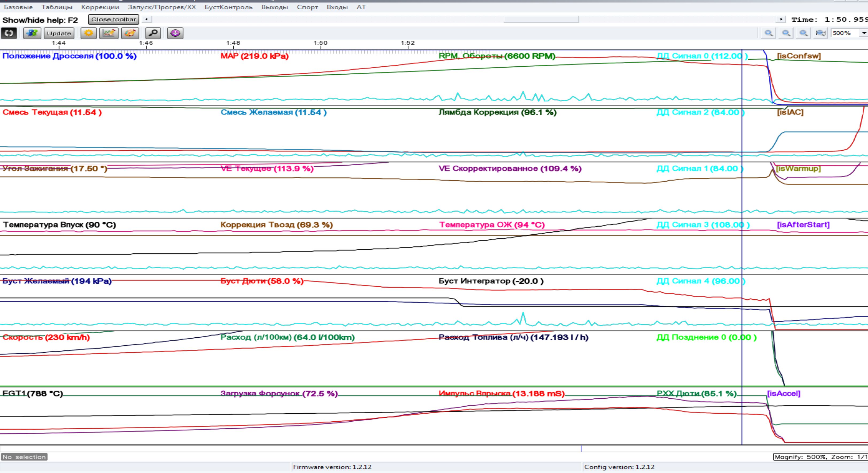Screen dimensions: 868x473
Task: Open the color palette editor icon
Action: pyautogui.click(x=130, y=33)
